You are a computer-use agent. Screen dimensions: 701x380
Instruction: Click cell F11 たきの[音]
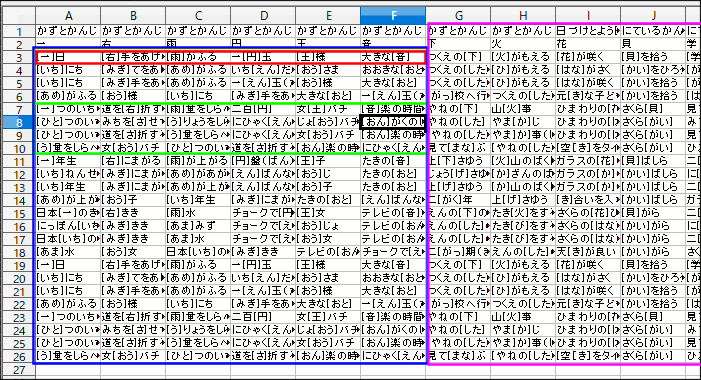click(x=393, y=161)
